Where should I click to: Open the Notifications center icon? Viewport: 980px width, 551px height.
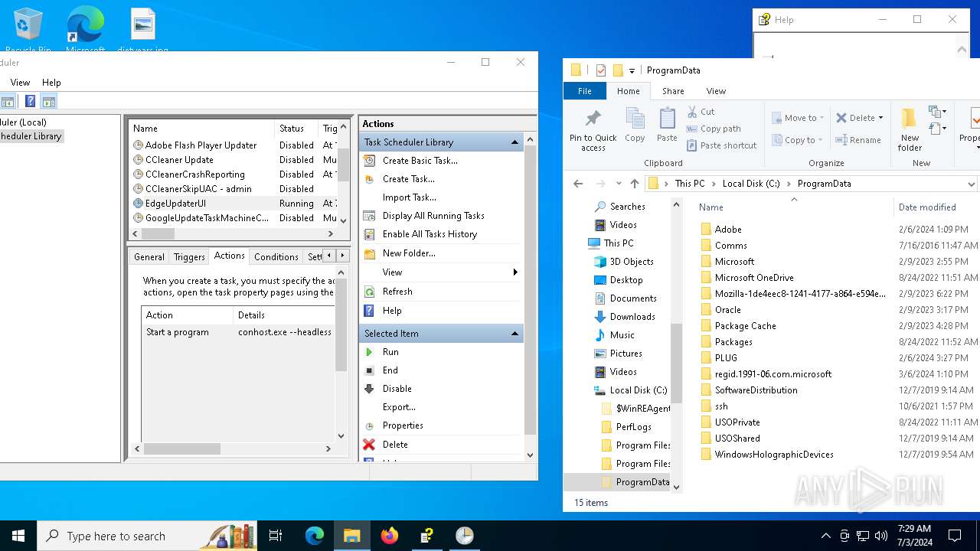coord(955,536)
